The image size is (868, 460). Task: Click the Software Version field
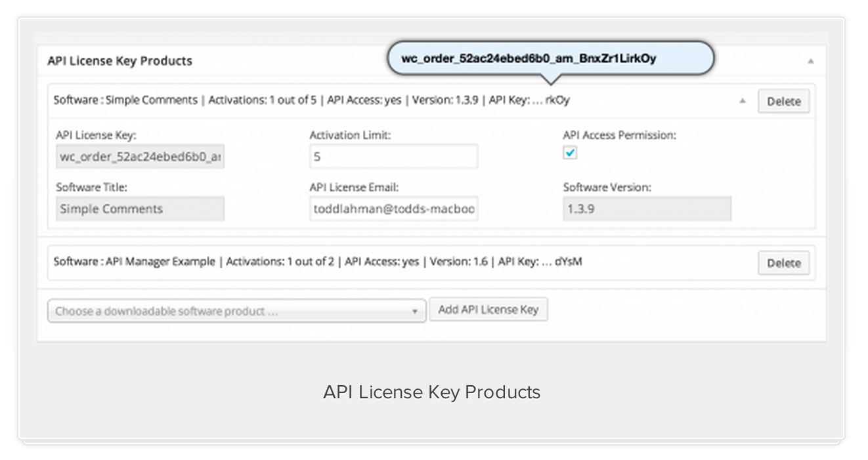click(x=647, y=209)
